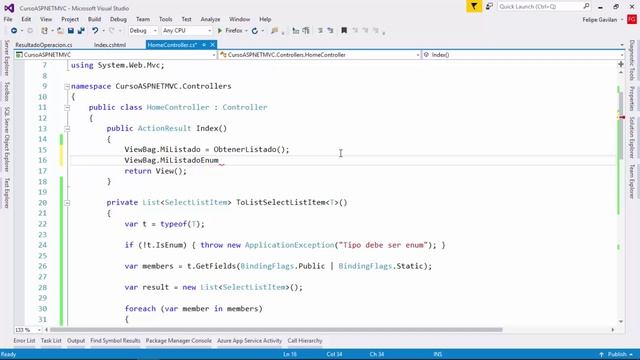Screen dimensions: 640x360
Task: Open the Build menu
Action: pos(94,19)
